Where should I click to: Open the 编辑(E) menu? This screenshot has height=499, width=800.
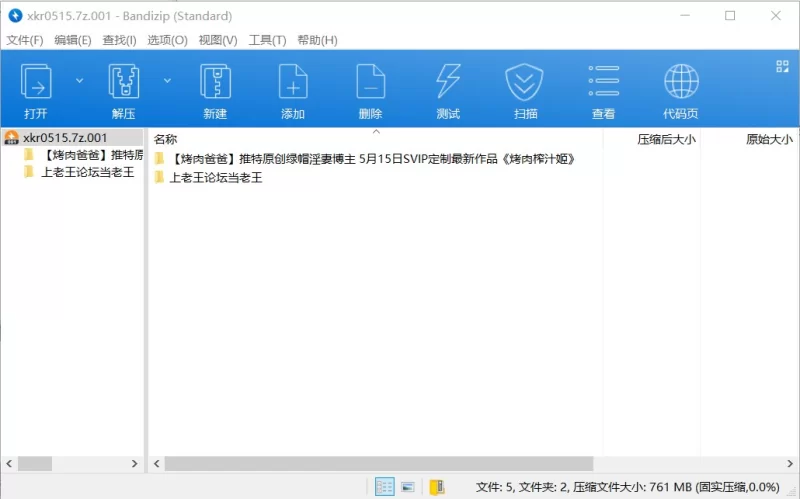point(72,40)
